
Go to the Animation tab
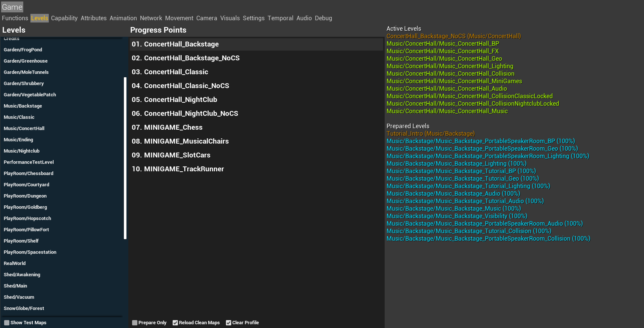123,18
